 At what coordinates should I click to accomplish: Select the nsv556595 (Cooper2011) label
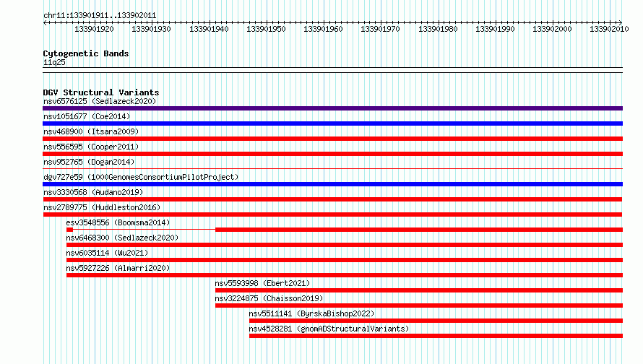[91, 147]
